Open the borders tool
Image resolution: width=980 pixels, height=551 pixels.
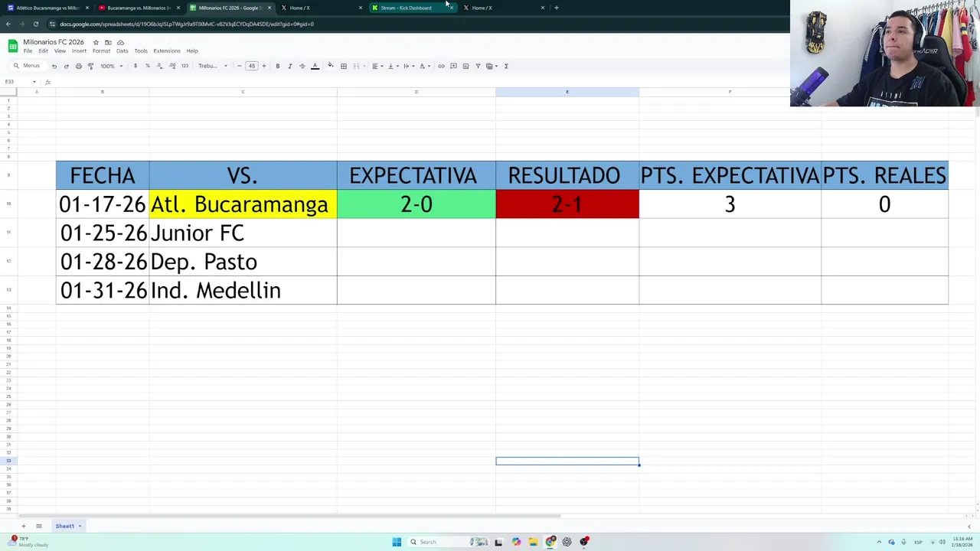[343, 66]
